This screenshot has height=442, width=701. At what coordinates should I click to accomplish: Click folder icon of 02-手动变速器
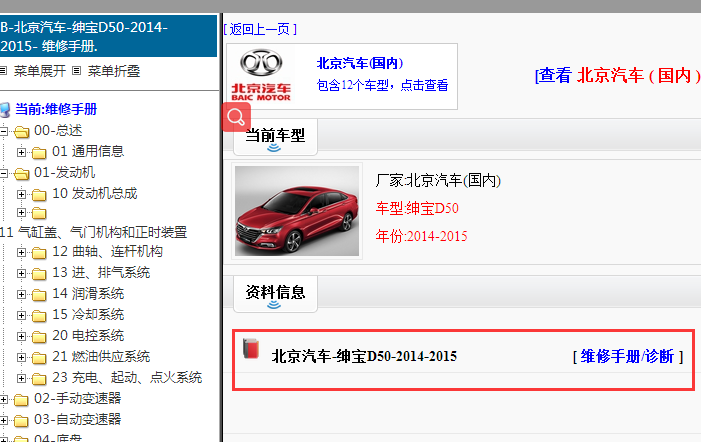pyautogui.click(x=21, y=399)
